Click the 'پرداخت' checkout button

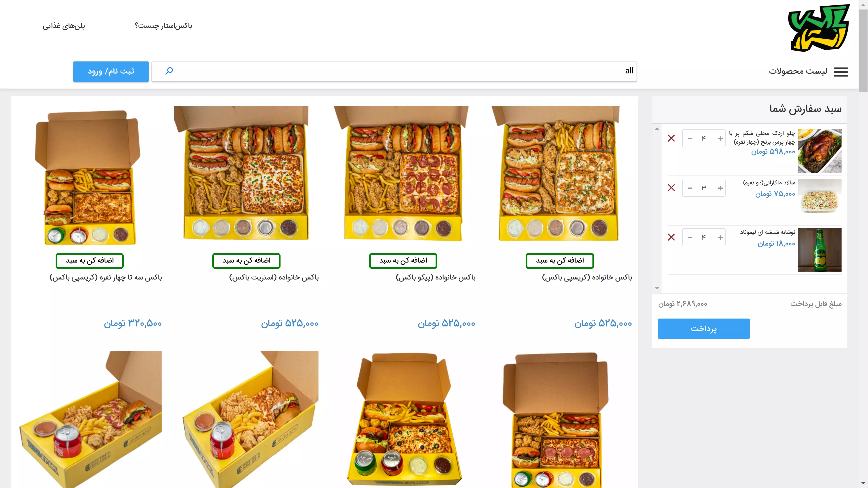tap(704, 329)
